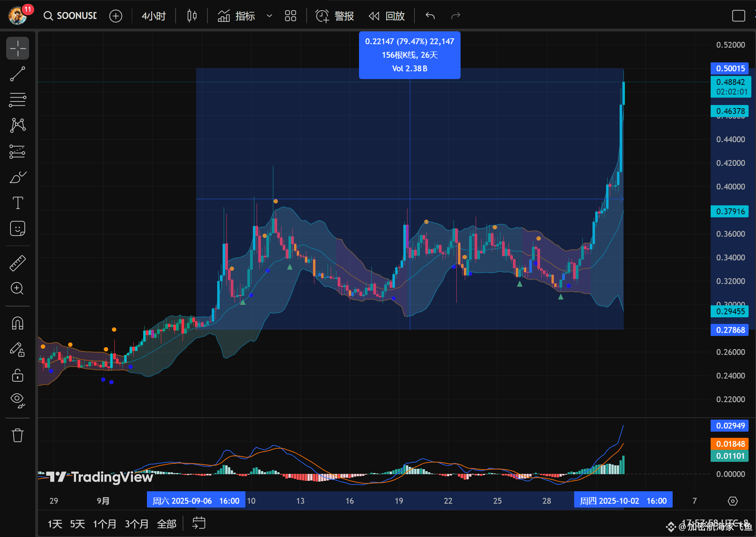The height and width of the screenshot is (537, 756).
Task: Select the trend line drawing tool
Action: [x=17, y=74]
